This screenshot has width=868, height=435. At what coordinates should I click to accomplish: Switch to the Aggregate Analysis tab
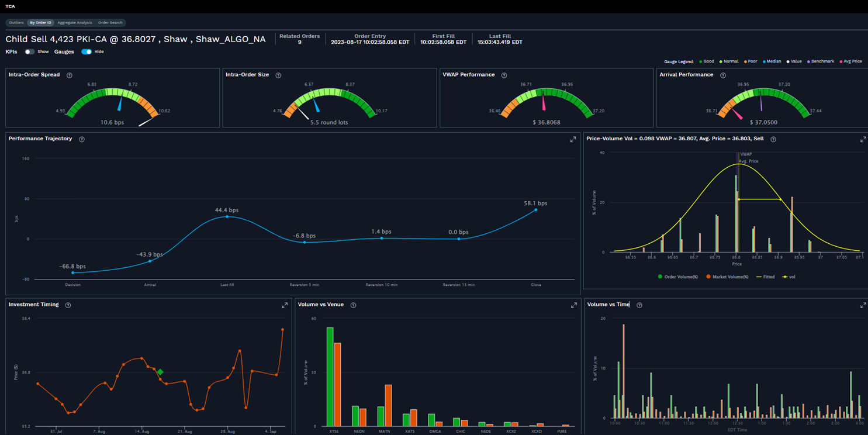(x=74, y=22)
